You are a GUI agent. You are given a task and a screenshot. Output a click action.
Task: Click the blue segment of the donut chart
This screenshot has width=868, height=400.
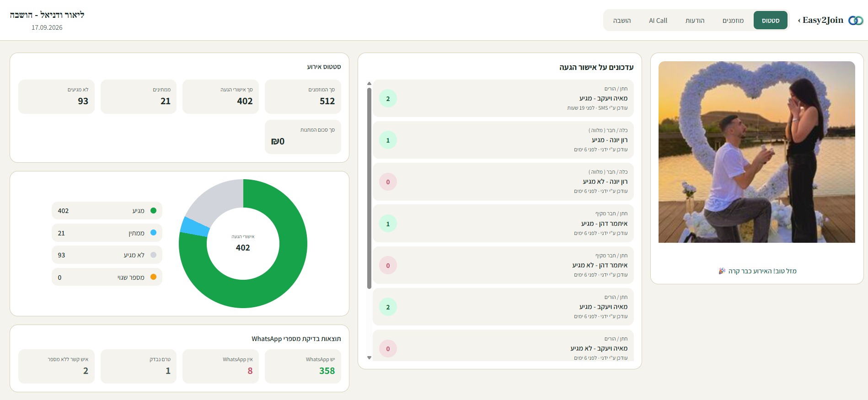tap(194, 227)
